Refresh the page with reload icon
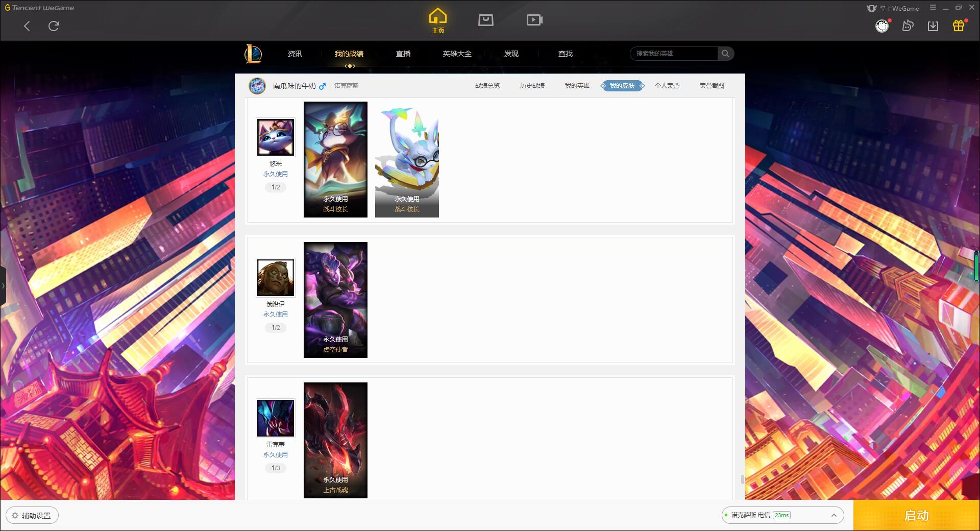980x531 pixels. [x=54, y=26]
